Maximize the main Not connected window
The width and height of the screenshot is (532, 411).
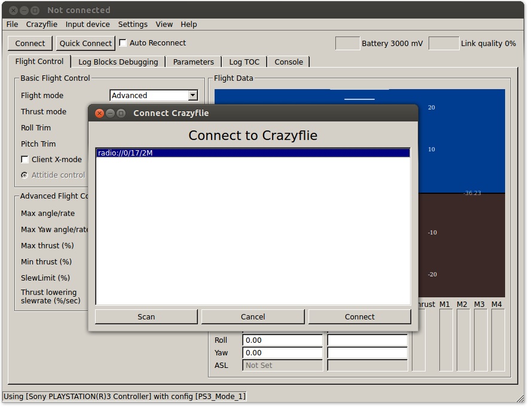35,10
